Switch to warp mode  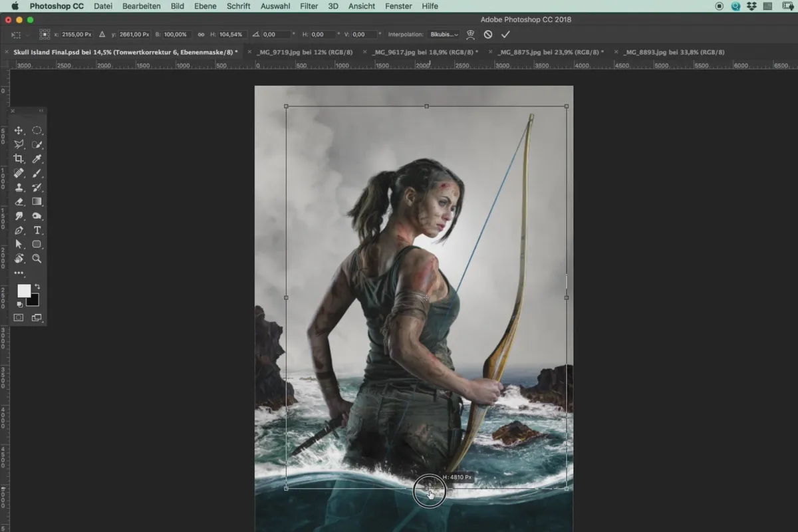(471, 35)
